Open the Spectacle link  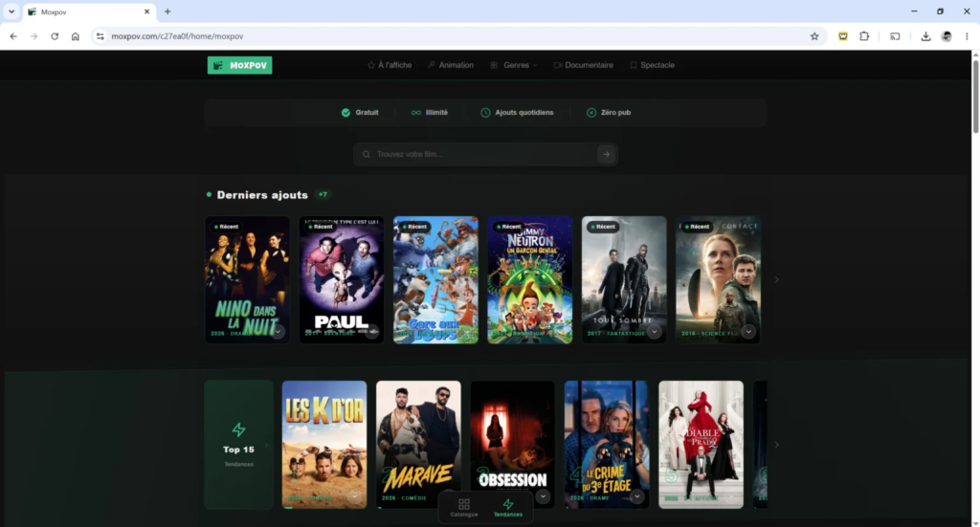point(652,65)
